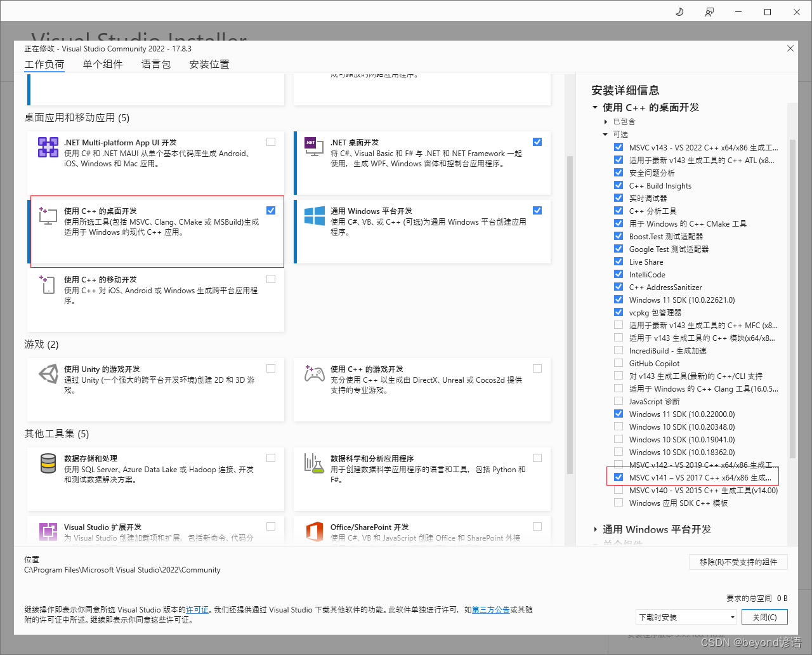Viewport: 812px width, 655px height.
Task: Click the 关闭(C) button
Action: point(764,617)
